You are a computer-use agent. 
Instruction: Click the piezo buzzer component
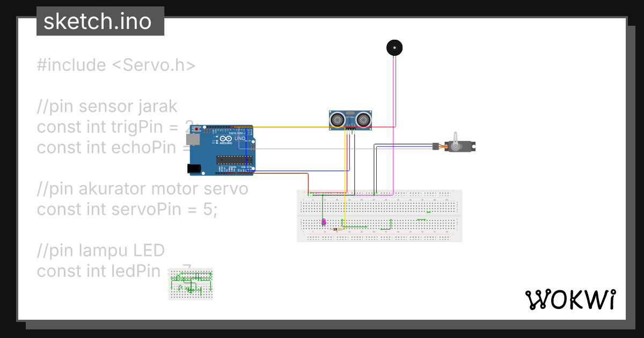[x=394, y=47]
